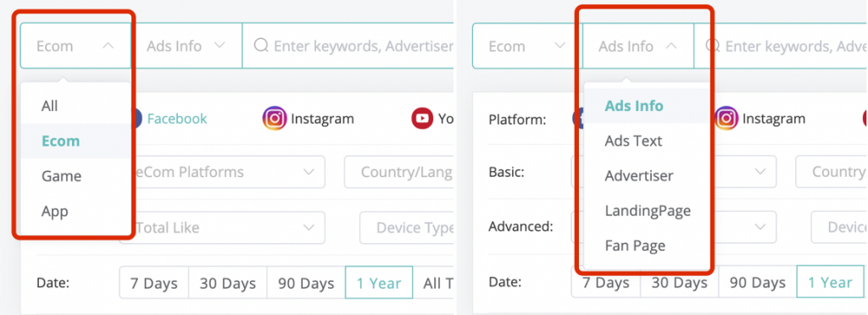Screen dimensions: 868x315
Task: Select 90 Days in right panel
Action: coord(758,283)
